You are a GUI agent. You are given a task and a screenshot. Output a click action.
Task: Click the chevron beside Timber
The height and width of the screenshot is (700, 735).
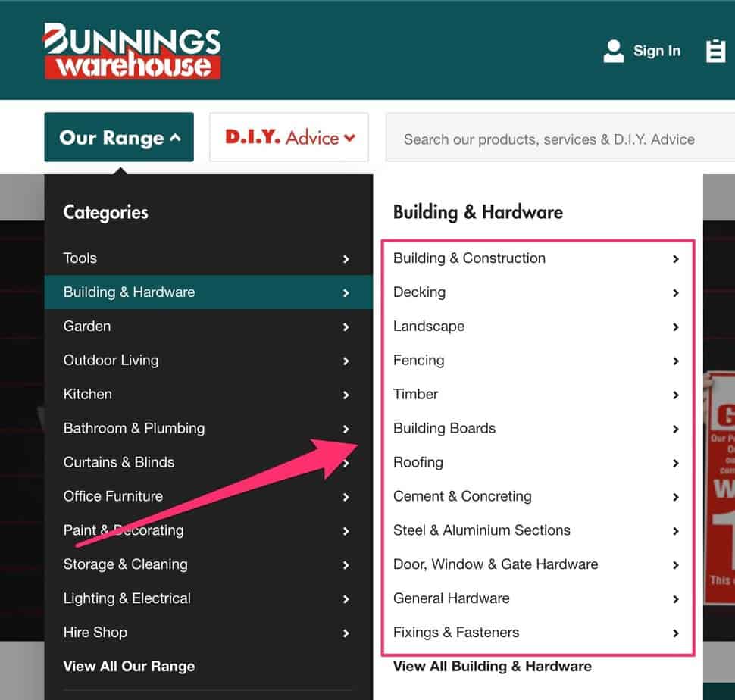coord(675,395)
